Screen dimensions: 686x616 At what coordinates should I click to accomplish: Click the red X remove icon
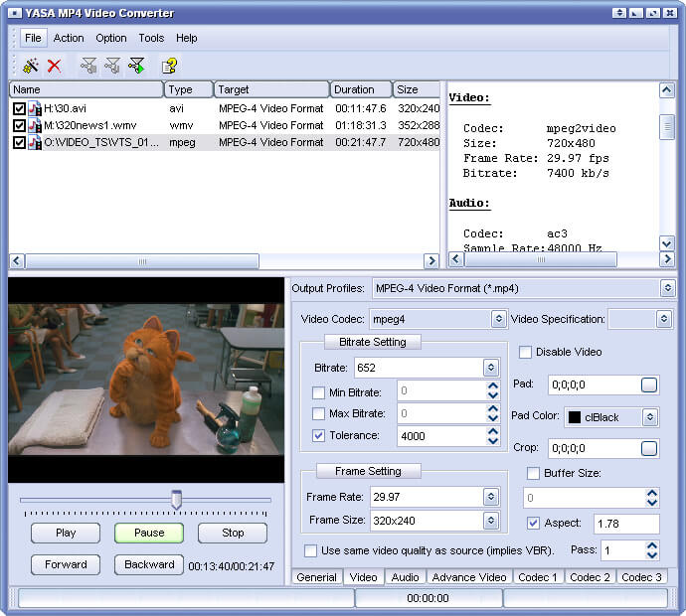pyautogui.click(x=55, y=66)
